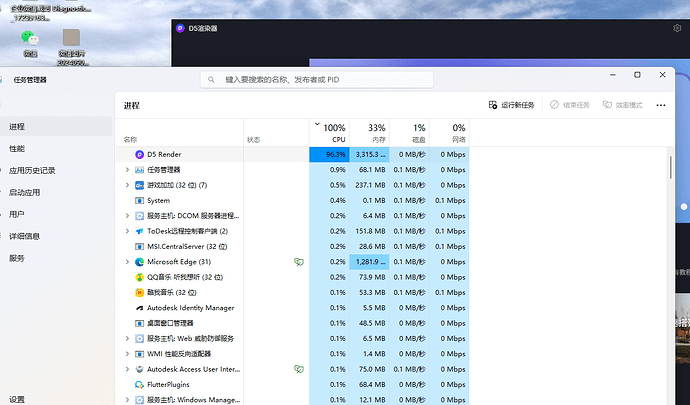Image resolution: width=690 pixels, height=405 pixels.
Task: Open the 服务 tab
Action: point(56,258)
